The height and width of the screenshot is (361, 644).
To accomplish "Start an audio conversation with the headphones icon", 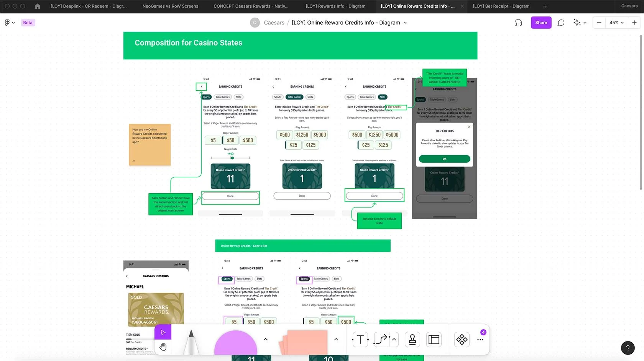I will (518, 23).
